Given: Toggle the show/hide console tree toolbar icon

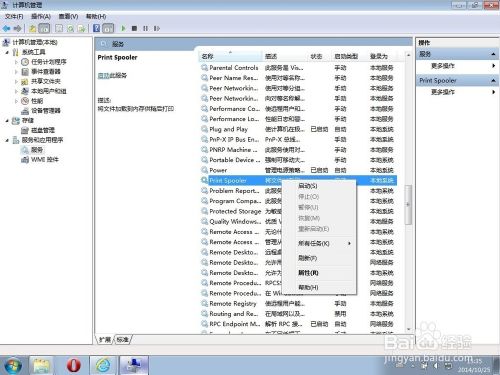Looking at the screenshot, I should click(x=44, y=29).
